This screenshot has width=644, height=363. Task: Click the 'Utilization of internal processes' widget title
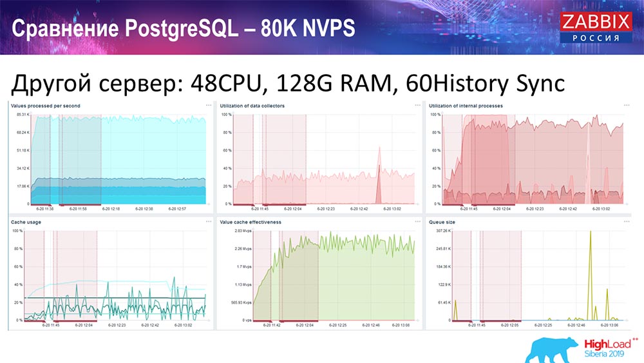[x=466, y=106]
